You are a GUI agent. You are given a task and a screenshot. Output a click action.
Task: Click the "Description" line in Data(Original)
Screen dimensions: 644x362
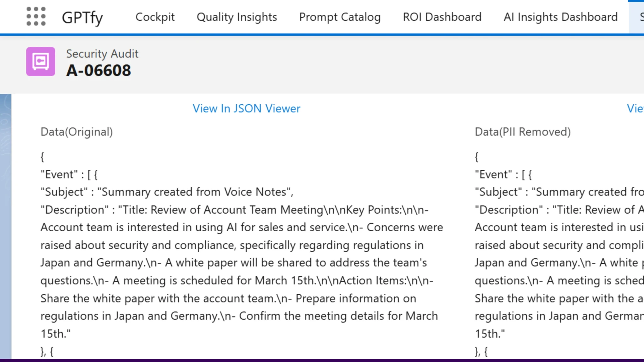234,210
